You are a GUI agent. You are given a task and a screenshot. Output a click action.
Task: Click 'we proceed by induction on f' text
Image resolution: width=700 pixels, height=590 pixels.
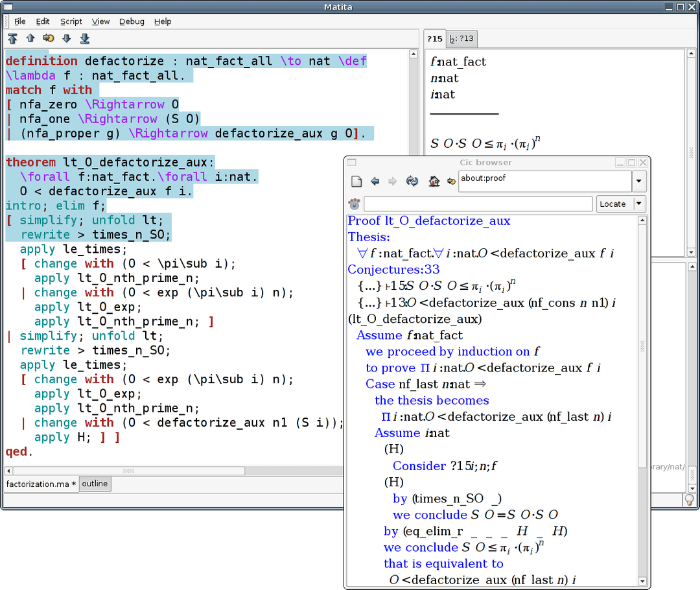coord(452,352)
